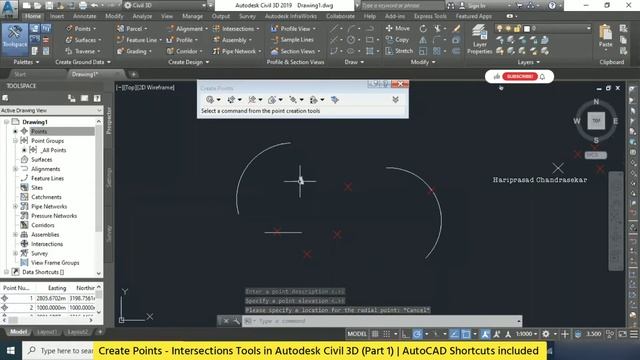Switch to the Layout1 tab

[x=47, y=332]
